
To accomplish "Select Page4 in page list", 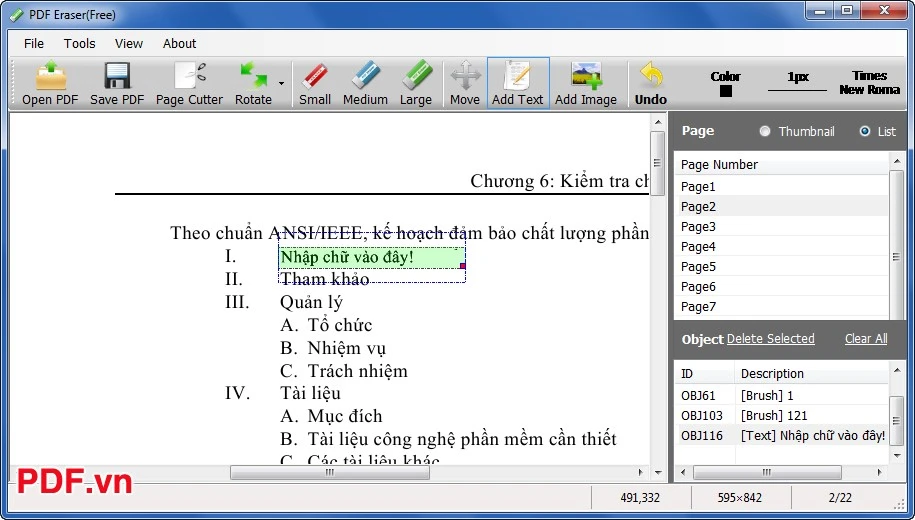I will [x=781, y=246].
